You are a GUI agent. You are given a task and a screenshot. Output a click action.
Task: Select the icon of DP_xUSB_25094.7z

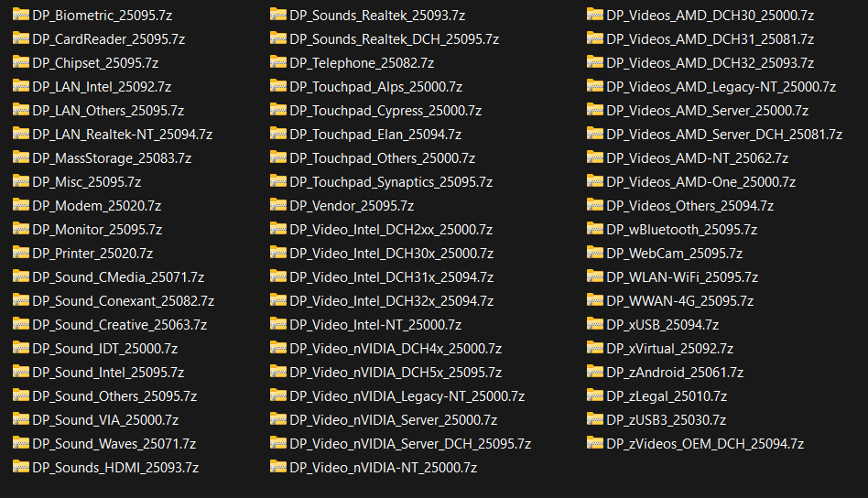coord(594,324)
